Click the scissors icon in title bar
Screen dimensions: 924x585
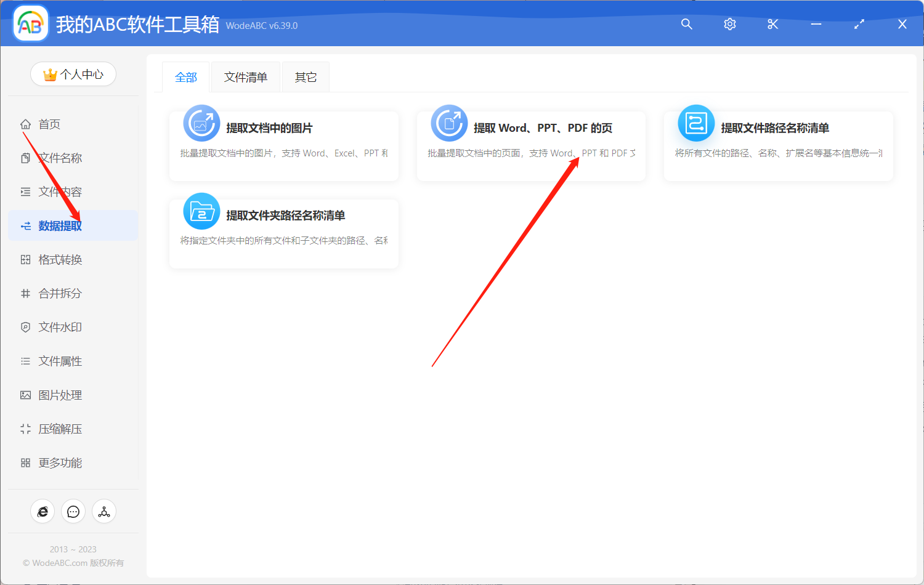click(x=772, y=24)
